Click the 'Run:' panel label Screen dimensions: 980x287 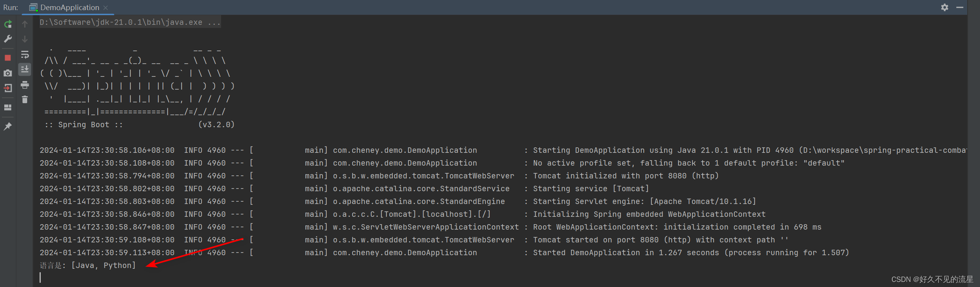tap(10, 7)
